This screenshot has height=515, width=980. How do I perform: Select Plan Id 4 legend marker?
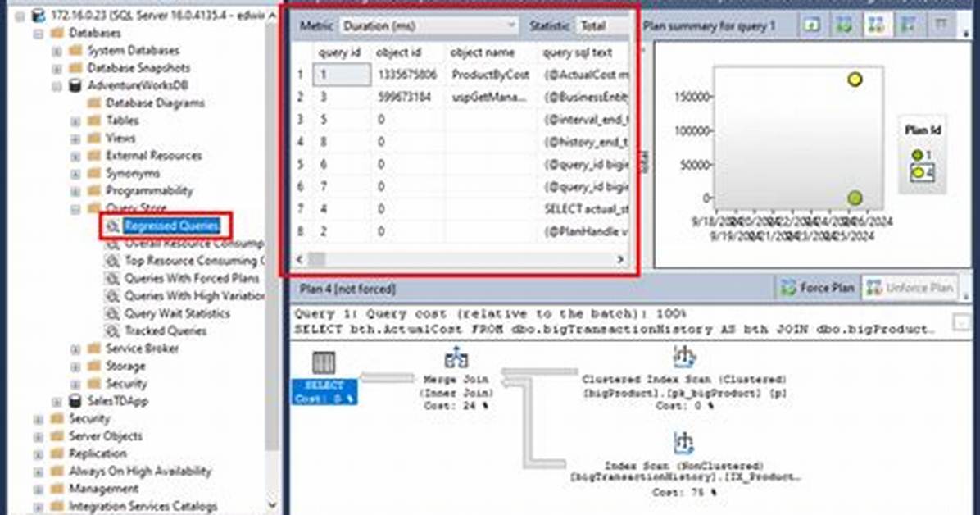tap(918, 173)
